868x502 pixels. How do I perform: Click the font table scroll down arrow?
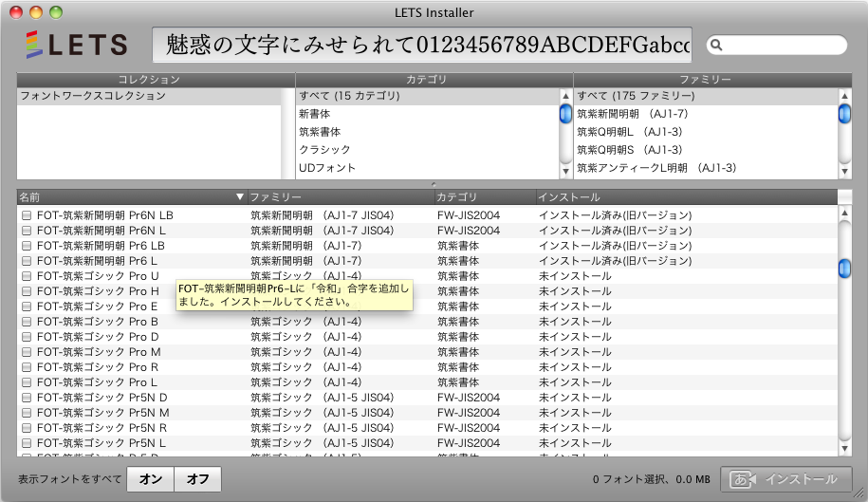click(844, 448)
